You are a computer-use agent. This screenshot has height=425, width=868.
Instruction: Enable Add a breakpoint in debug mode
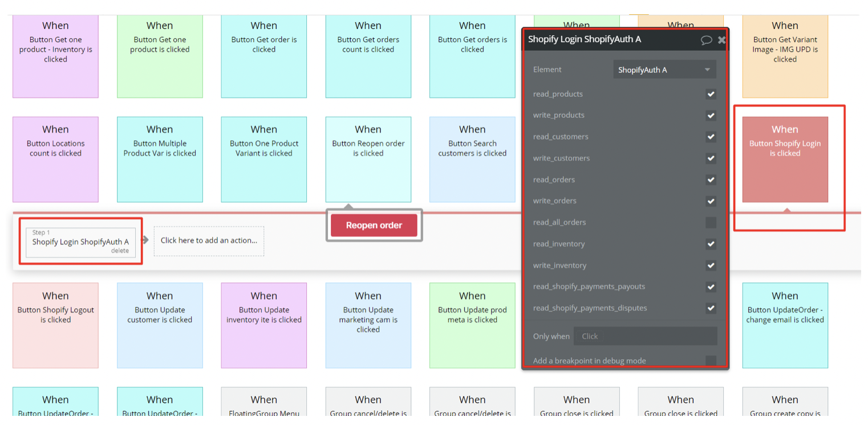(x=711, y=361)
